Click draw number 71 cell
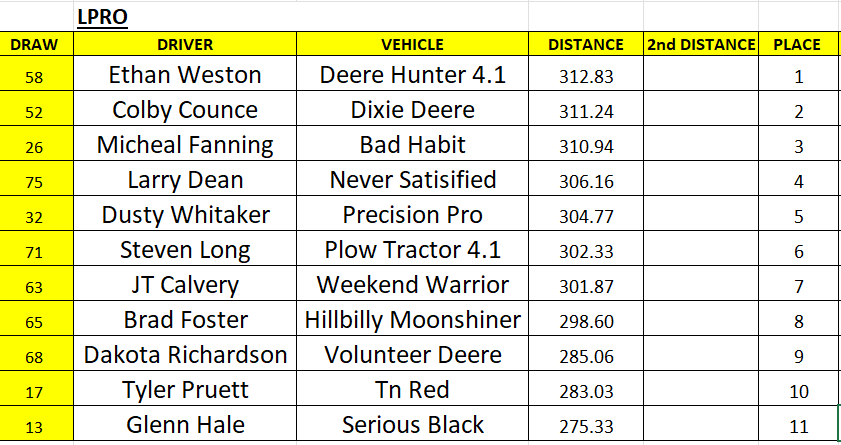841x445 pixels. click(x=35, y=251)
